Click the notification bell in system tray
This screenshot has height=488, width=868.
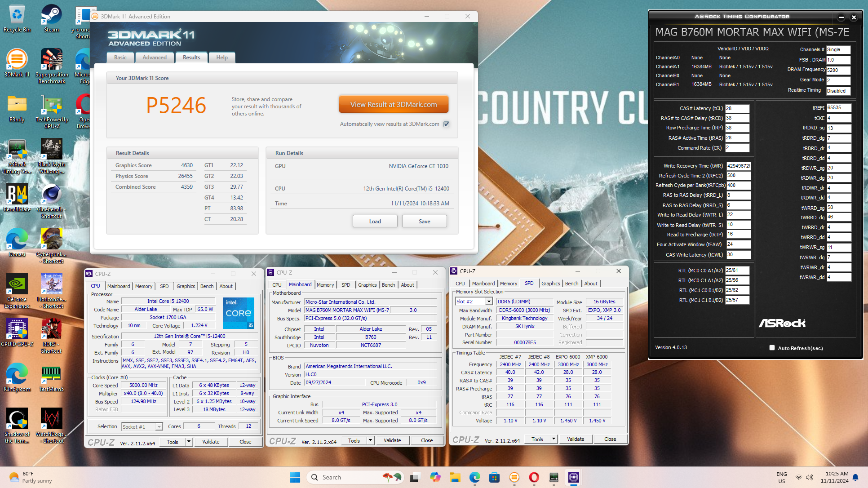[855, 477]
